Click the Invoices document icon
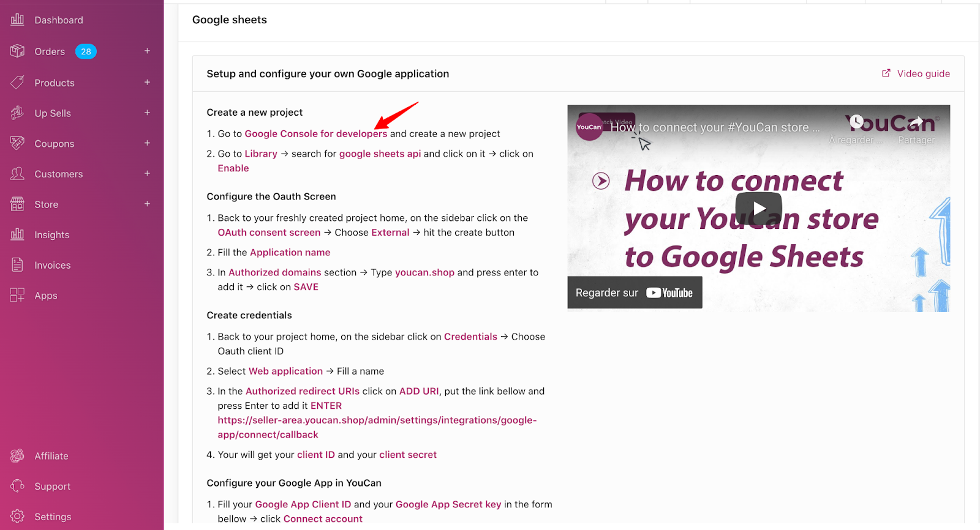980x530 pixels. [x=17, y=265]
